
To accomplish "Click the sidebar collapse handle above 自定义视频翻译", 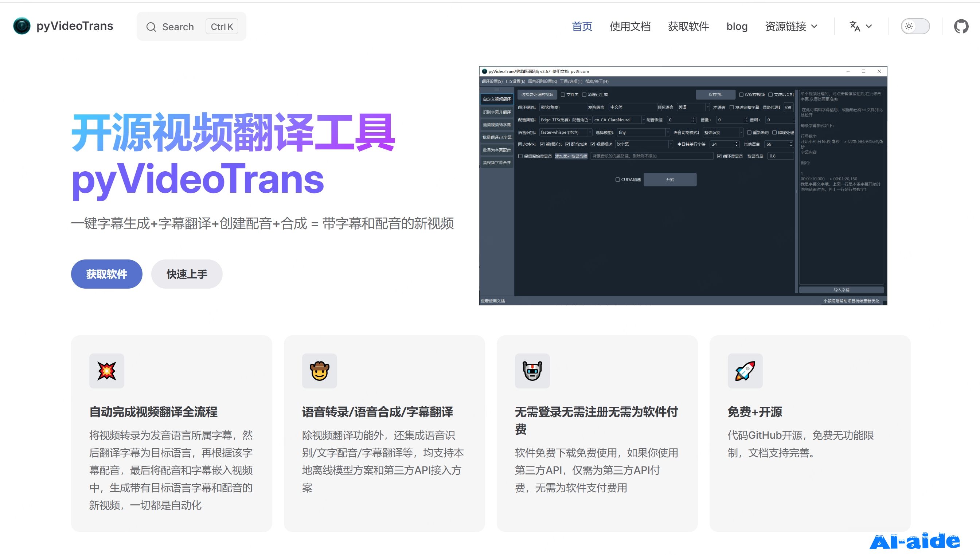I will tap(497, 90).
